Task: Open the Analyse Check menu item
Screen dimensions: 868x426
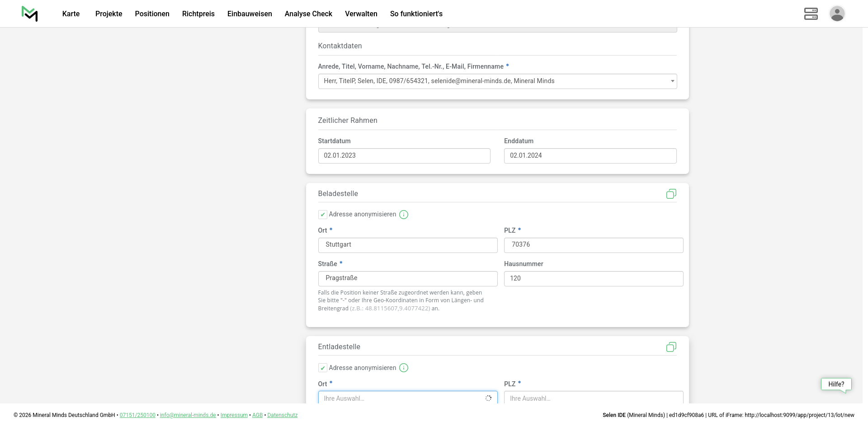Action: click(308, 14)
